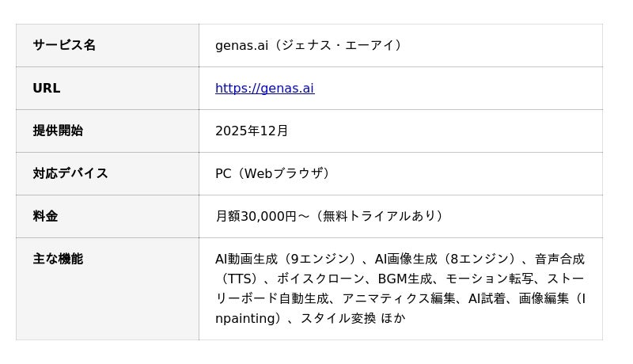This screenshot has width=633, height=364.
Task: Click the 2025年12月 date value
Action: [x=252, y=131]
